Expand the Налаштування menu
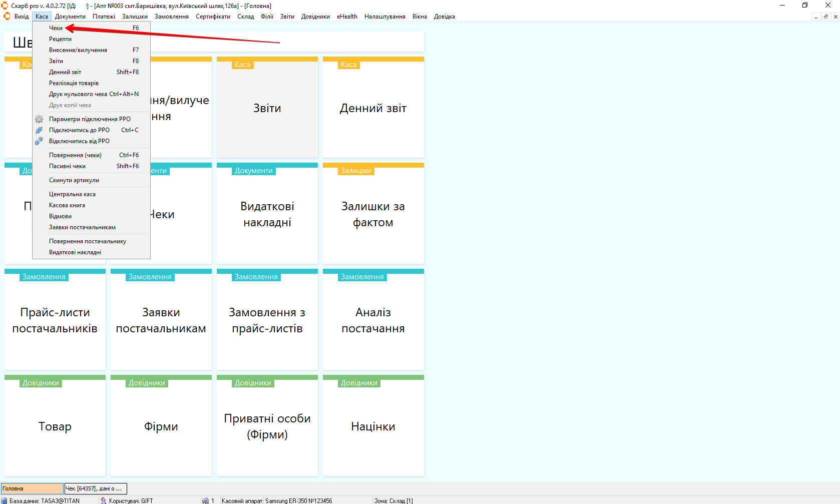The width and height of the screenshot is (840, 504). [384, 17]
